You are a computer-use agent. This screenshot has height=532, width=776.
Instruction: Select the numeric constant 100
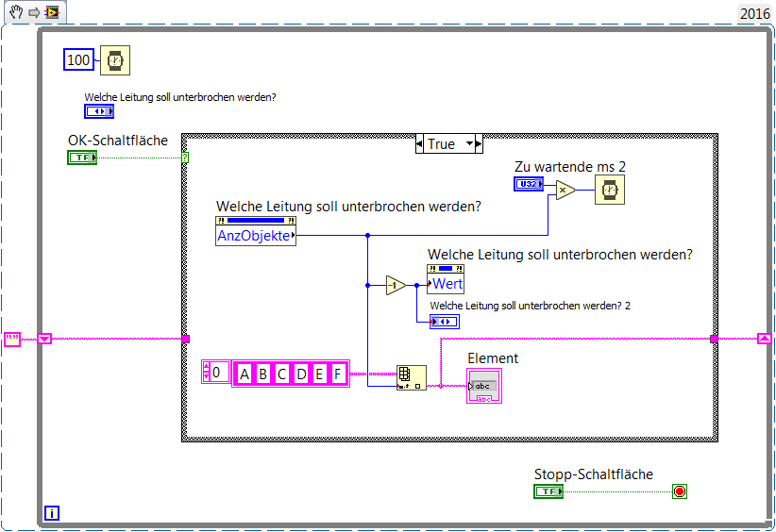pyautogui.click(x=78, y=59)
